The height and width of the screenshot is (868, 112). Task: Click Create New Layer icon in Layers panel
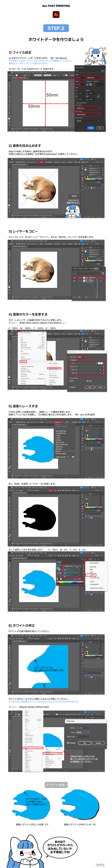(97, 297)
